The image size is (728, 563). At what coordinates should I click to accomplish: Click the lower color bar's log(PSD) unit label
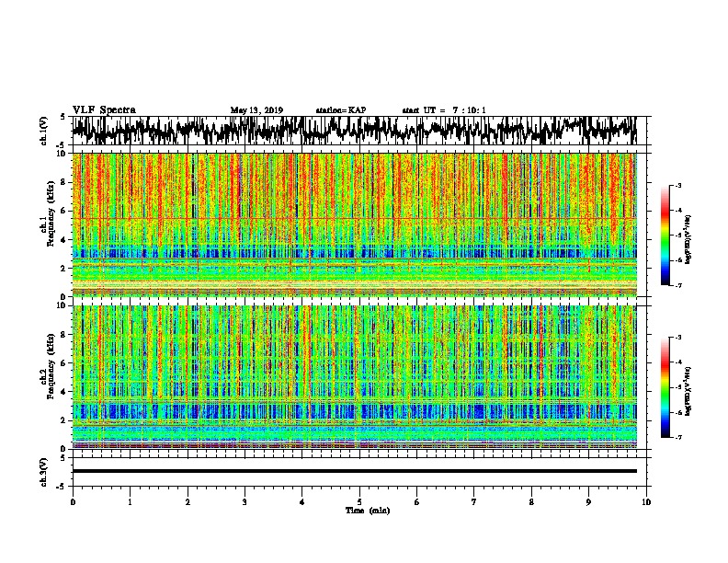tap(688, 391)
